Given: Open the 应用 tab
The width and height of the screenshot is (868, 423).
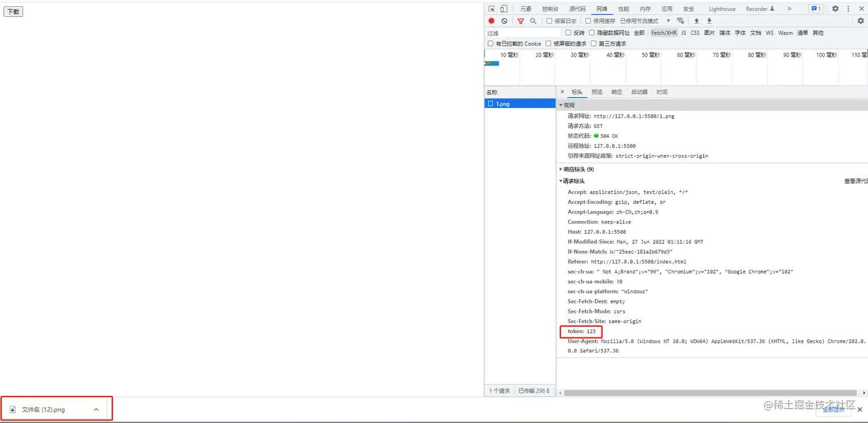Looking at the screenshot, I should (666, 9).
